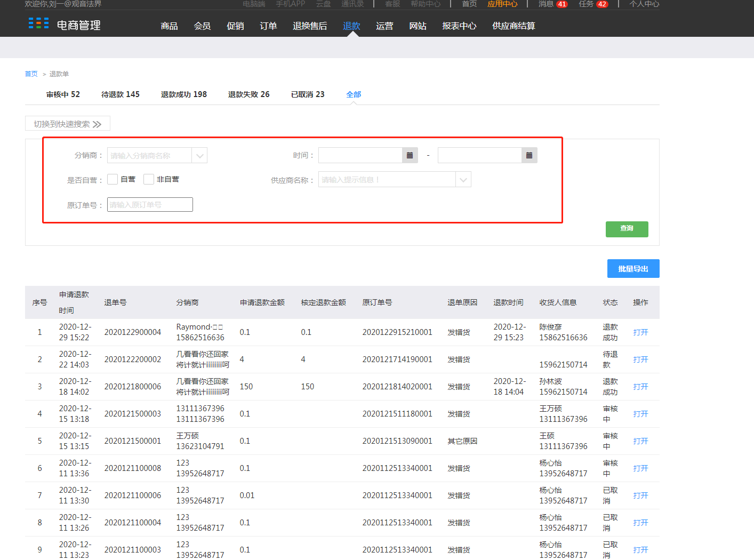Open the 退换售后 menu
This screenshot has width=754, height=560.
[310, 26]
